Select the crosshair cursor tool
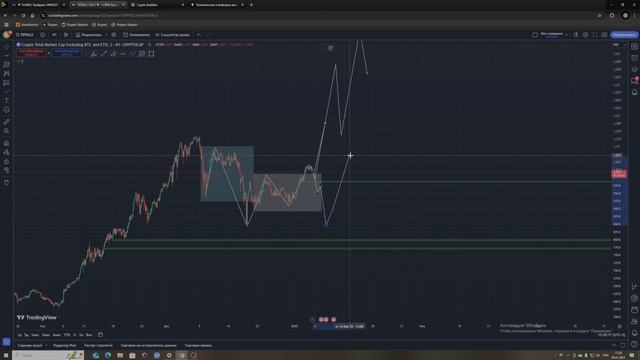The width and height of the screenshot is (640, 360). point(7,46)
